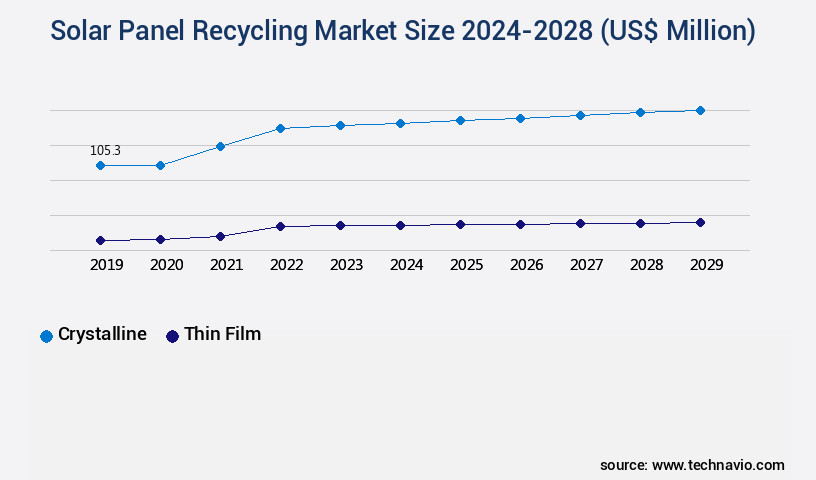Image resolution: width=816 pixels, height=480 pixels.
Task: Click the Crystalline data point for 2019
Action: pos(100,165)
